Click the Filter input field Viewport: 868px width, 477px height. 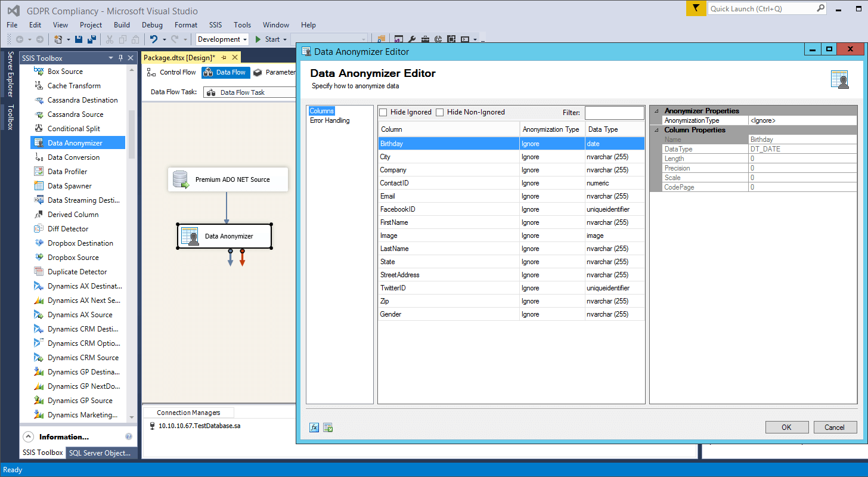click(x=615, y=113)
